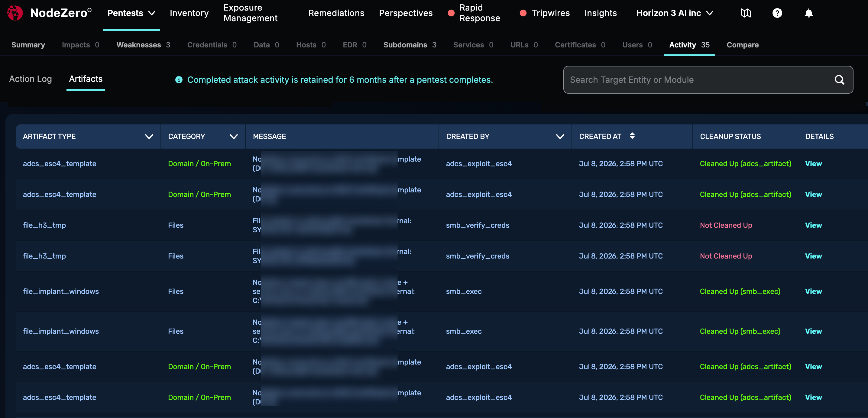Open the notifications bell

[x=808, y=13]
